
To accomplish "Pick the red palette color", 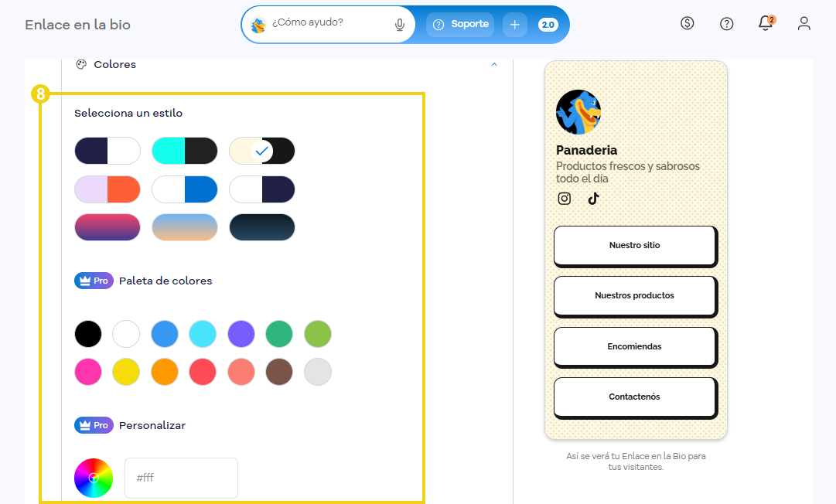I will (203, 372).
